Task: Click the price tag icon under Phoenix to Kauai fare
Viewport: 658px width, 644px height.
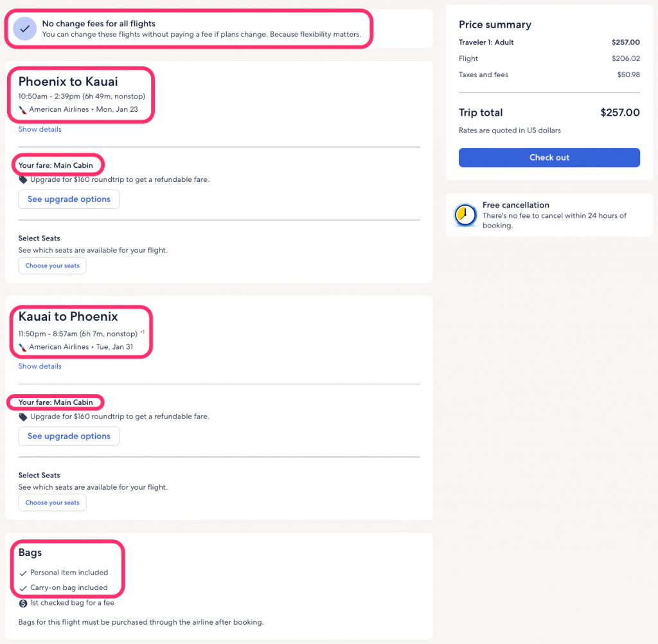Action: (23, 180)
